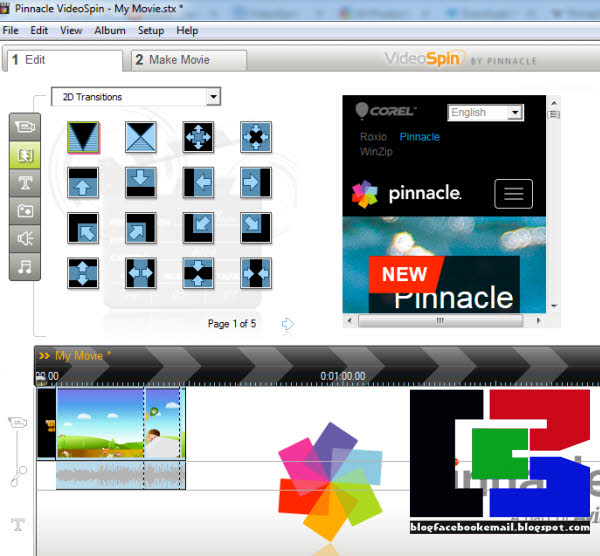The image size is (600, 556).
Task: Pick the push up arrow transition
Action: pyautogui.click(x=83, y=183)
